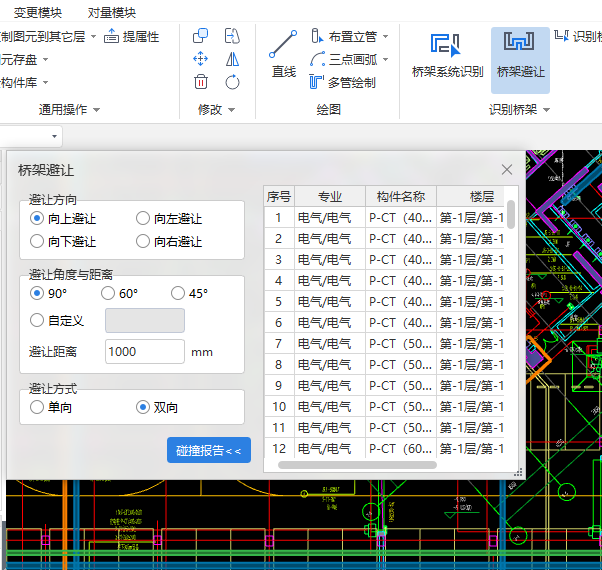
Task: Click the partially visible 识别 icon at ribbon right
Action: click(x=578, y=36)
